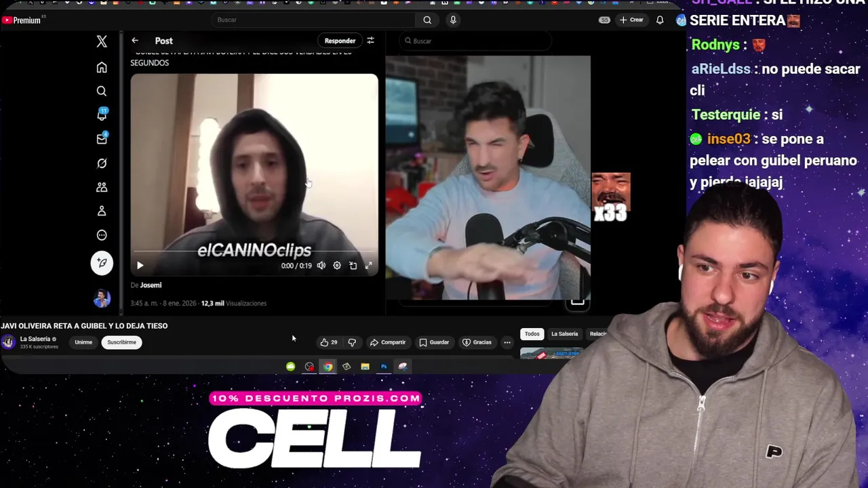Click the 12,3 mil Visualizaciones text
Viewport: 868px width, 488px height.
233,304
